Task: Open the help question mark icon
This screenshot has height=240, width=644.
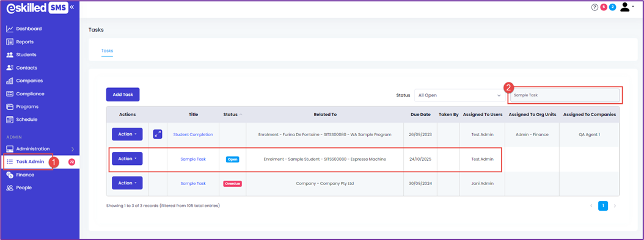Action: click(595, 7)
